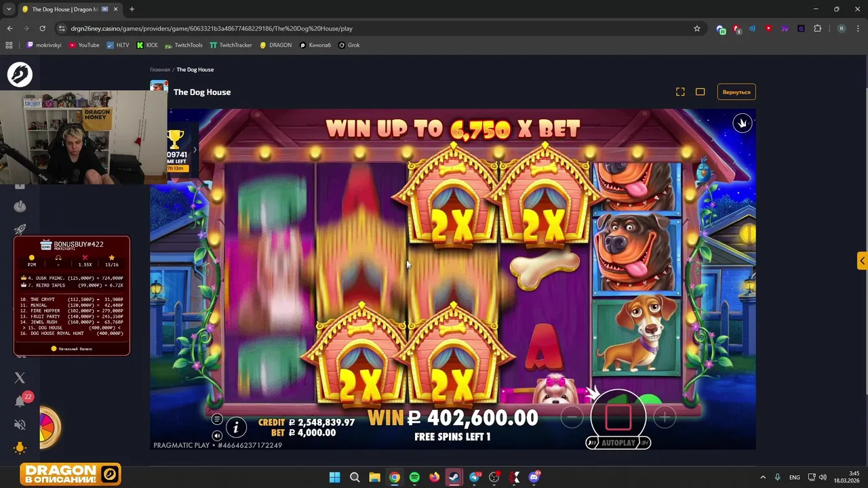This screenshot has height=488, width=868.
Task: Open Spotify from taskbar
Action: tap(414, 477)
